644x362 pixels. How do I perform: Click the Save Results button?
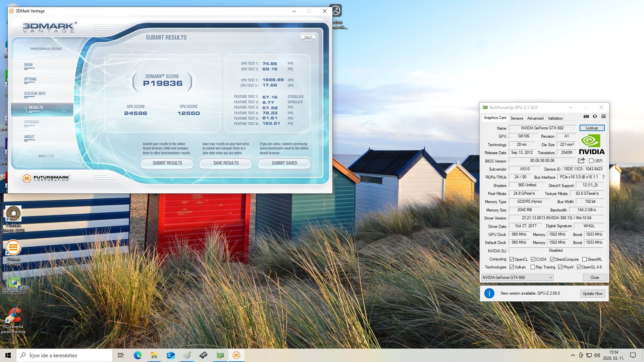[x=226, y=163]
